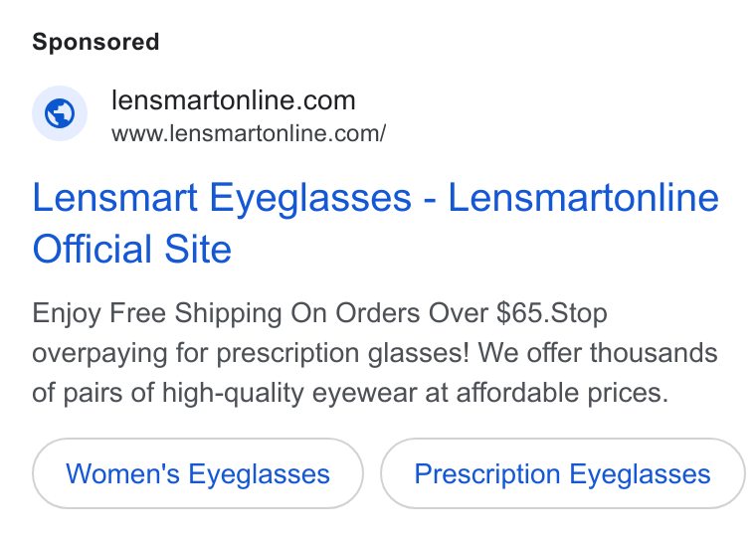Click the ad description paragraph
The height and width of the screenshot is (541, 756).
tap(375, 353)
